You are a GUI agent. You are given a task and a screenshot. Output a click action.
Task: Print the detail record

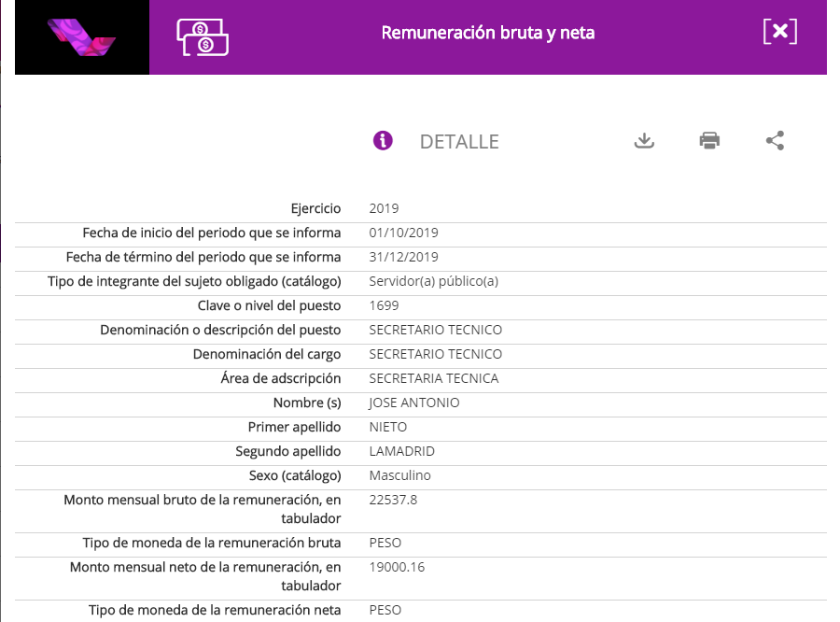coord(709,140)
